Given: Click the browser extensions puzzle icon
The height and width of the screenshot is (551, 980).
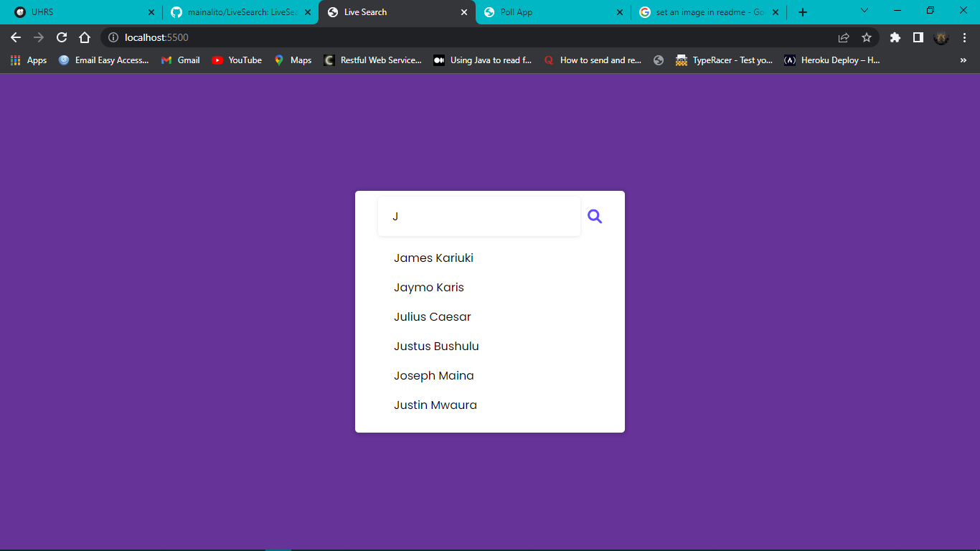Looking at the screenshot, I should tap(895, 37).
